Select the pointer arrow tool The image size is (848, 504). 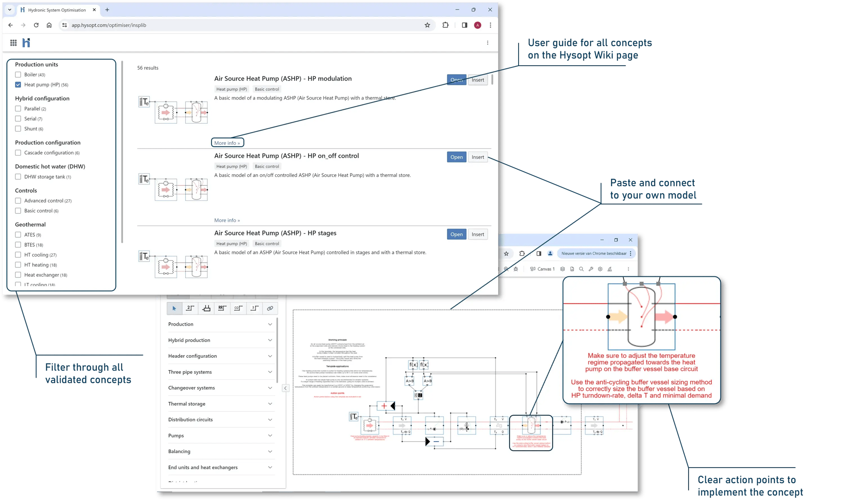174,308
